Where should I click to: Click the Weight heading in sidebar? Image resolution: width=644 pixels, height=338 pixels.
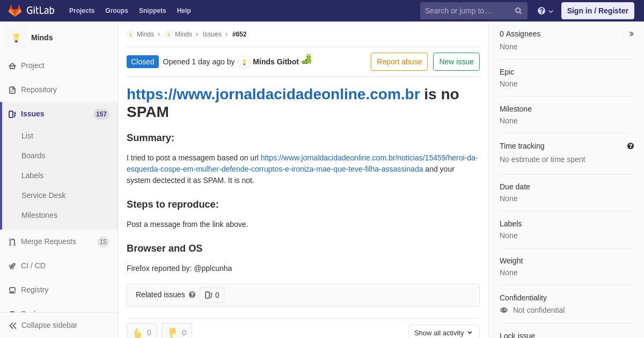(x=511, y=261)
